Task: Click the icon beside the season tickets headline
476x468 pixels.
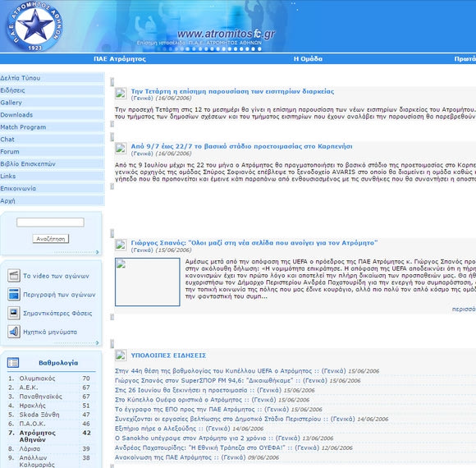Action: 121,94
